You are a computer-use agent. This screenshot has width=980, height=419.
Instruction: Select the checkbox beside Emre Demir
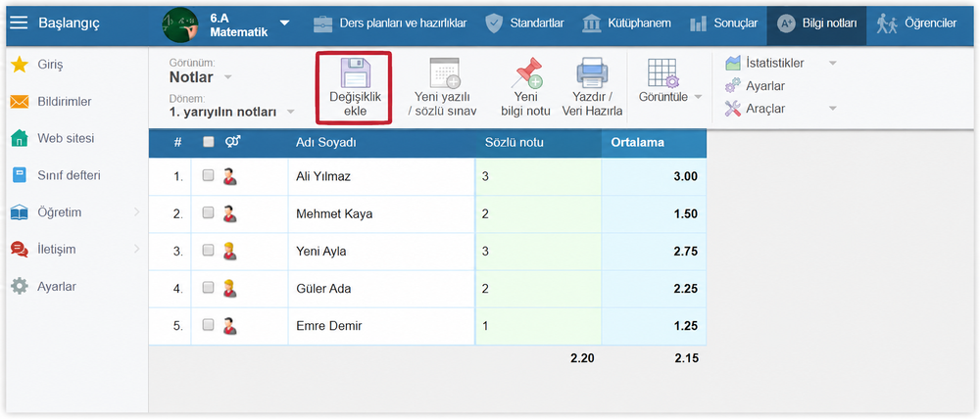(208, 325)
